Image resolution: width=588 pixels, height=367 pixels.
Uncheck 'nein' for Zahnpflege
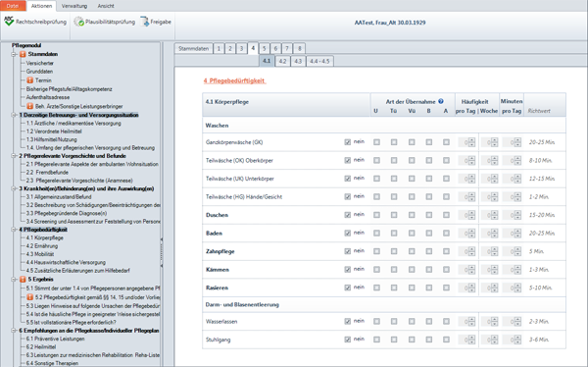click(x=348, y=251)
